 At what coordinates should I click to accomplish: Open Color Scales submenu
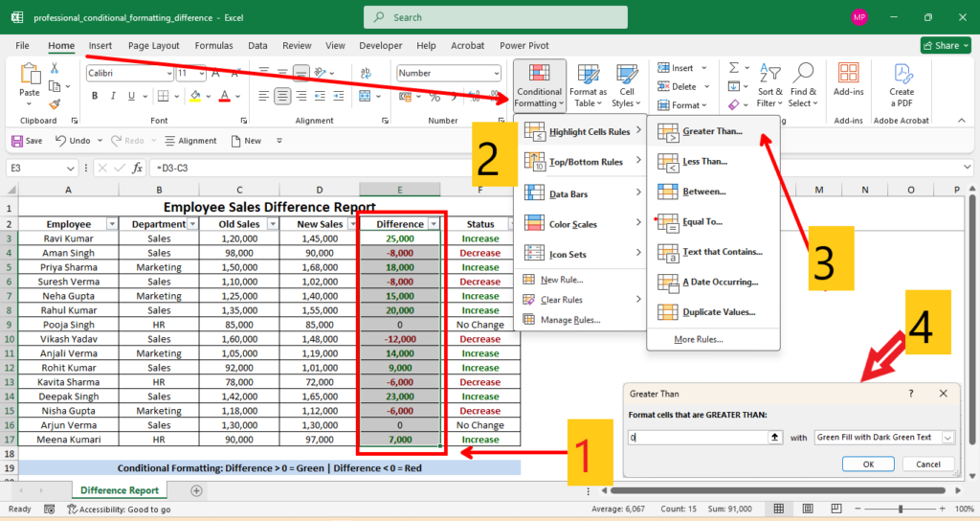(x=582, y=224)
